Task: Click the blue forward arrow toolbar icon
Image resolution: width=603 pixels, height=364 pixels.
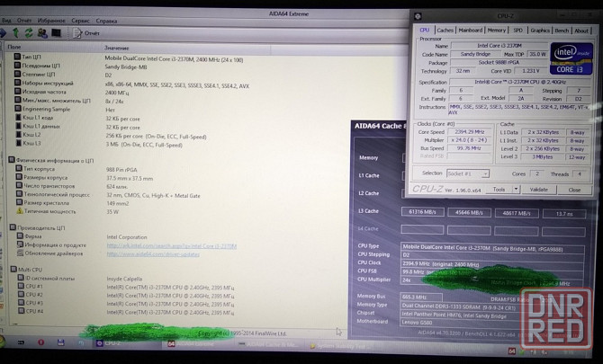Action: (x=3, y=32)
